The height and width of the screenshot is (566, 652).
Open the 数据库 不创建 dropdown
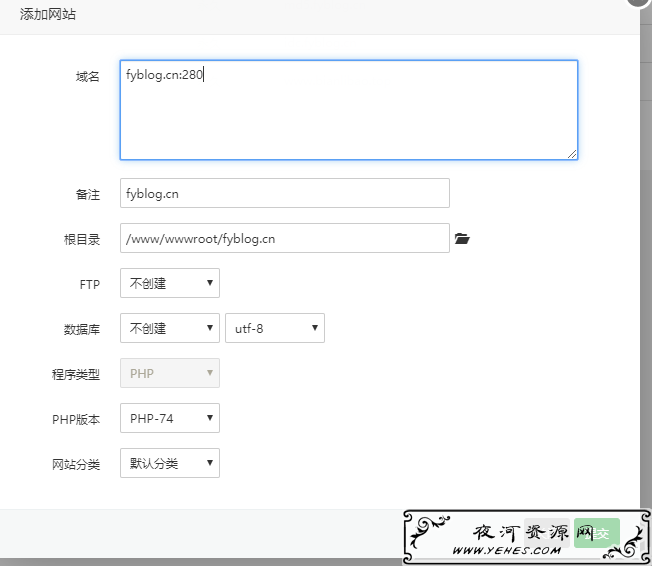170,328
